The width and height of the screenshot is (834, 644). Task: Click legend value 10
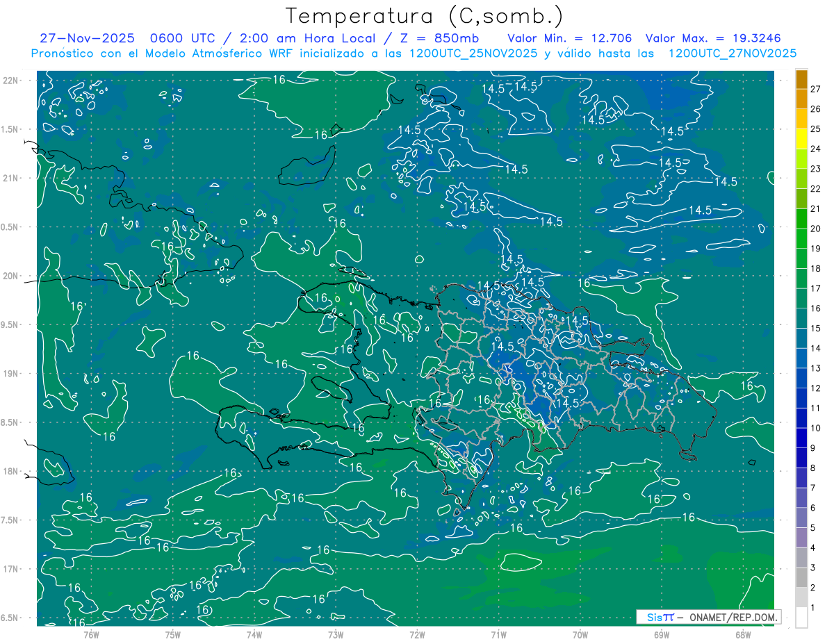pyautogui.click(x=815, y=428)
